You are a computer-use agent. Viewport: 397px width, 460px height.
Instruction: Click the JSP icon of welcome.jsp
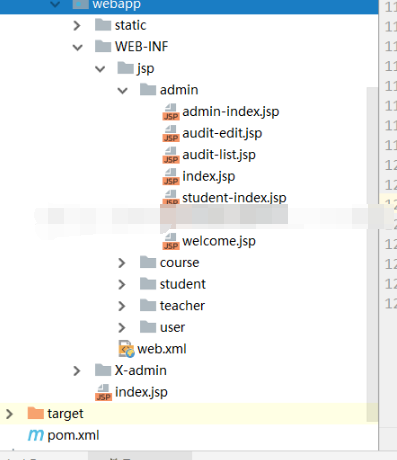point(171,241)
